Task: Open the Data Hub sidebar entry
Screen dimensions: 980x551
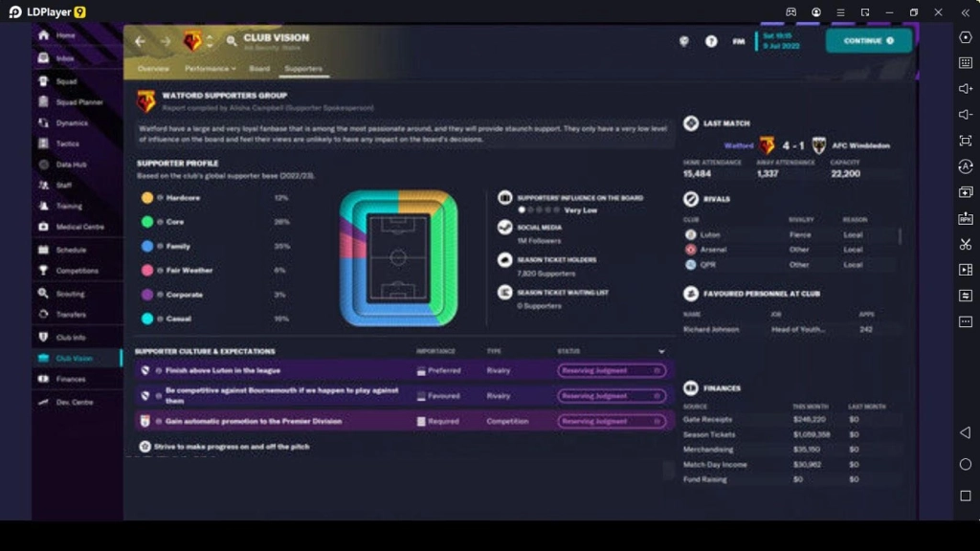Action: click(71, 165)
